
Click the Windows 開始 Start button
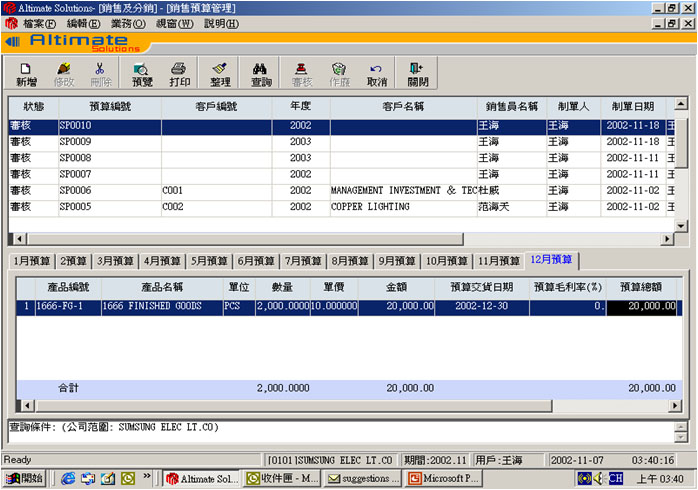point(25,478)
